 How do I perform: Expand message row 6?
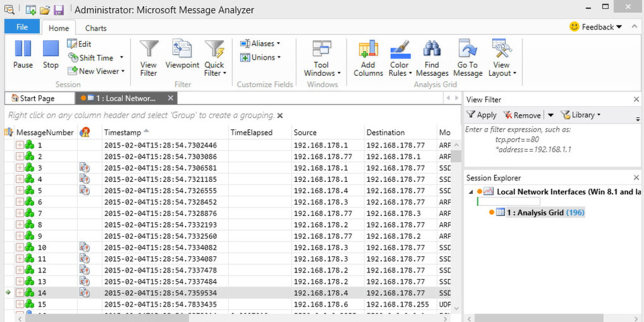click(19, 202)
